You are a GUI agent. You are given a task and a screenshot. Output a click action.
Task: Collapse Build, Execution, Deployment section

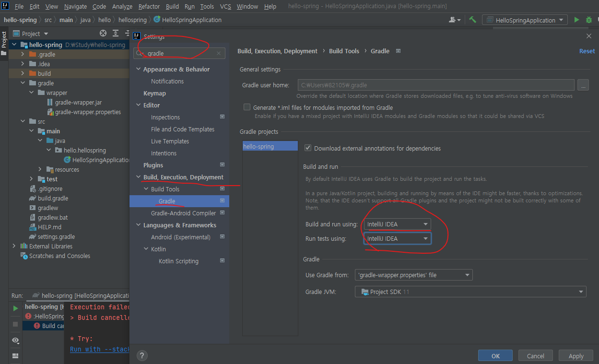point(138,177)
